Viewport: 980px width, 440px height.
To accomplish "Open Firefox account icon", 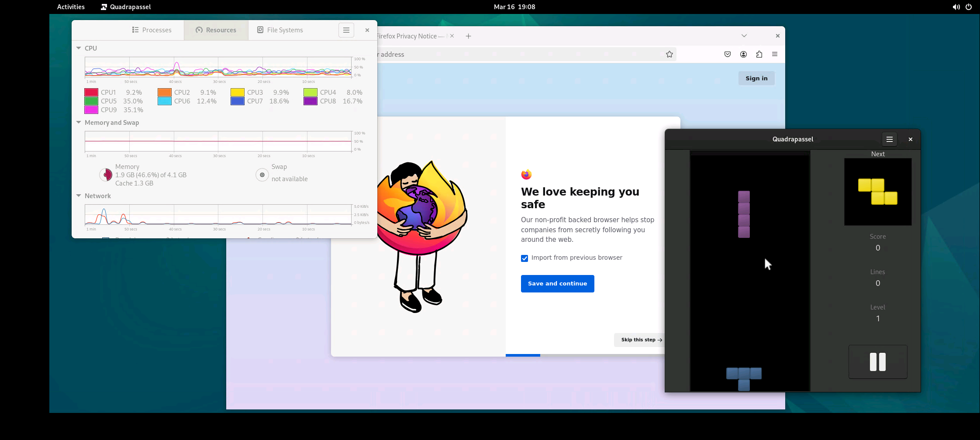I will [743, 54].
